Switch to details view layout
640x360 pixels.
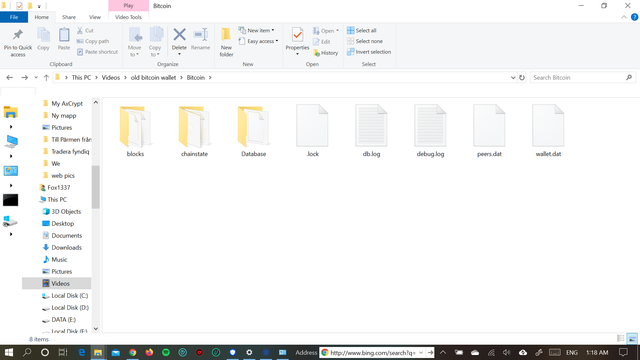[x=620, y=338]
